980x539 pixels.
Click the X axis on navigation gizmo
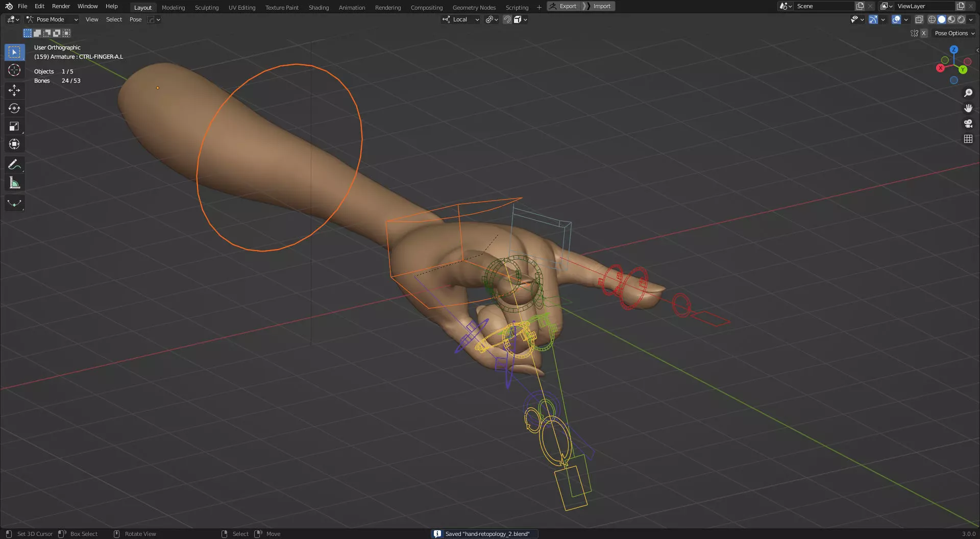[940, 68]
